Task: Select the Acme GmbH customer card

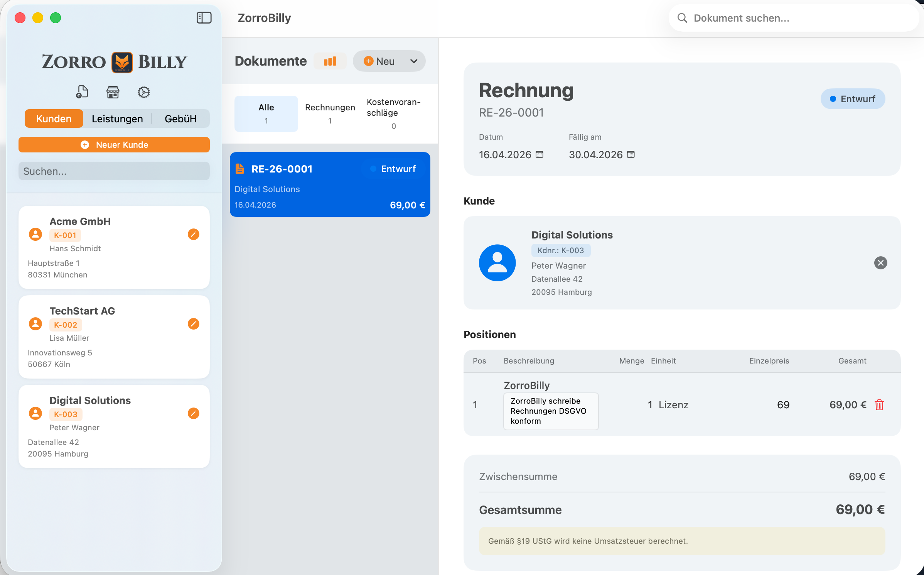Action: [114, 247]
